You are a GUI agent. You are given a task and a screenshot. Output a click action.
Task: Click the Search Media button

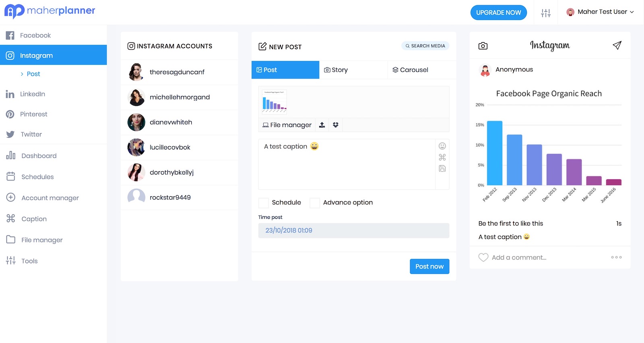click(x=425, y=46)
